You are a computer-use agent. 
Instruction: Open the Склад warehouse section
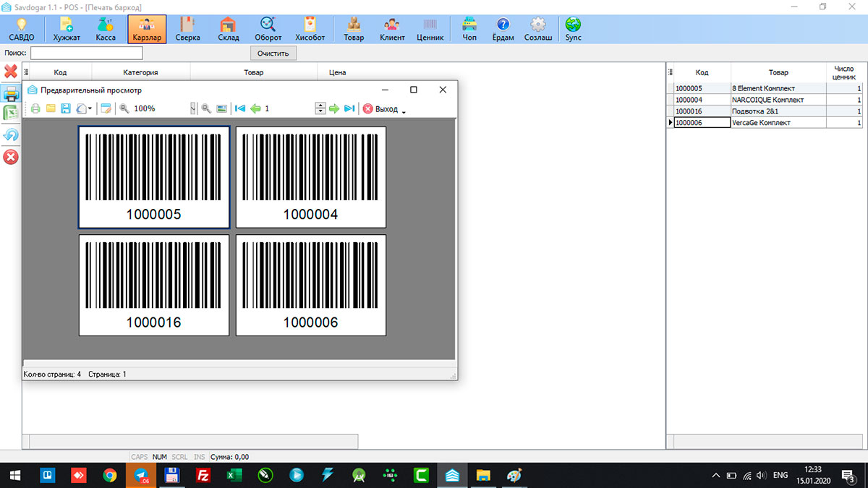click(x=228, y=30)
